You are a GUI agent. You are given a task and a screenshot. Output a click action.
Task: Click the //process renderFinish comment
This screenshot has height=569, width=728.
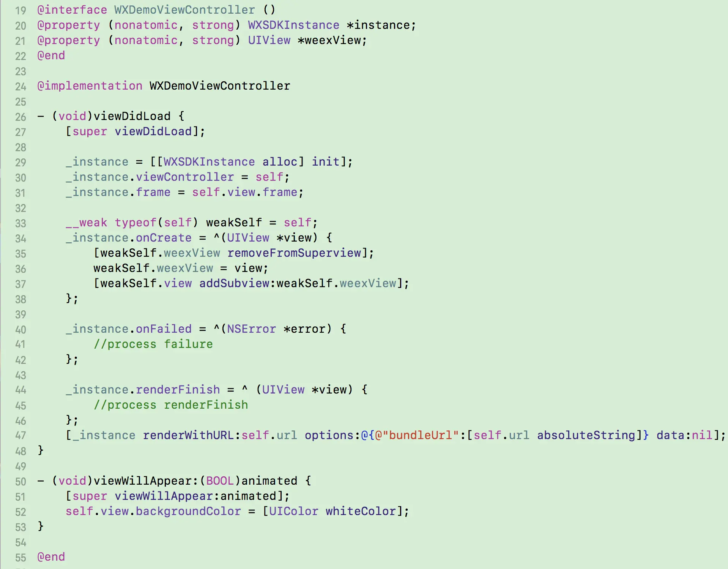(171, 405)
